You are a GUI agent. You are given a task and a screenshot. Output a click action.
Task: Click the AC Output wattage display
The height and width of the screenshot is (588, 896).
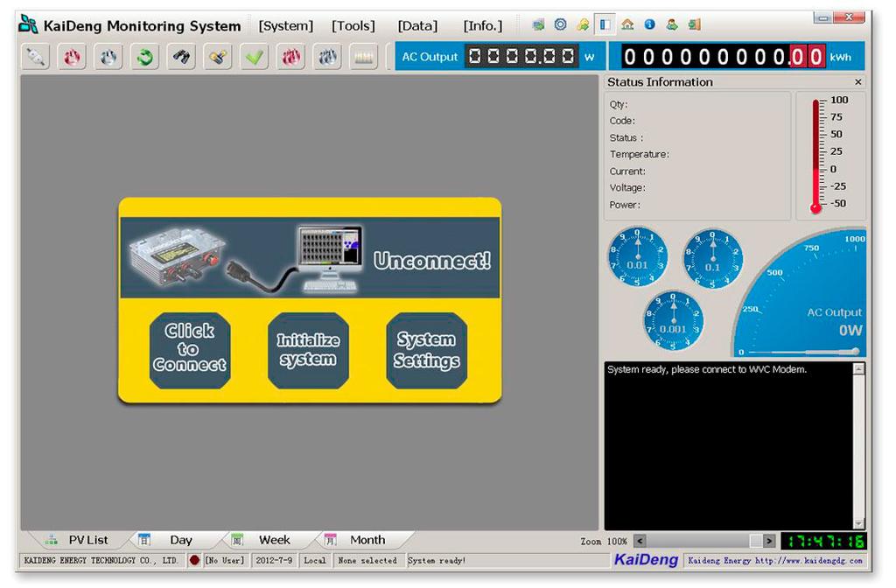pyautogui.click(x=521, y=57)
